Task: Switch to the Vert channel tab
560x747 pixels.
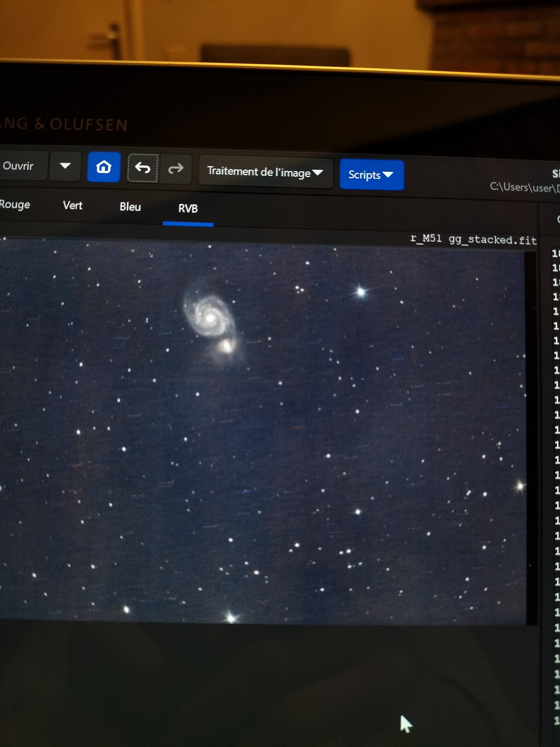Action: (73, 206)
